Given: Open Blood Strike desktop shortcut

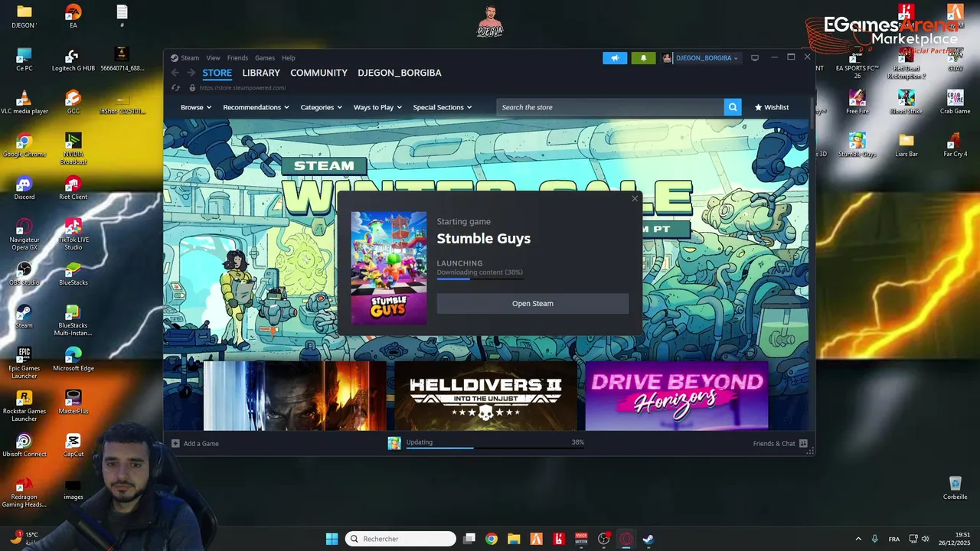Looking at the screenshot, I should click(x=906, y=102).
